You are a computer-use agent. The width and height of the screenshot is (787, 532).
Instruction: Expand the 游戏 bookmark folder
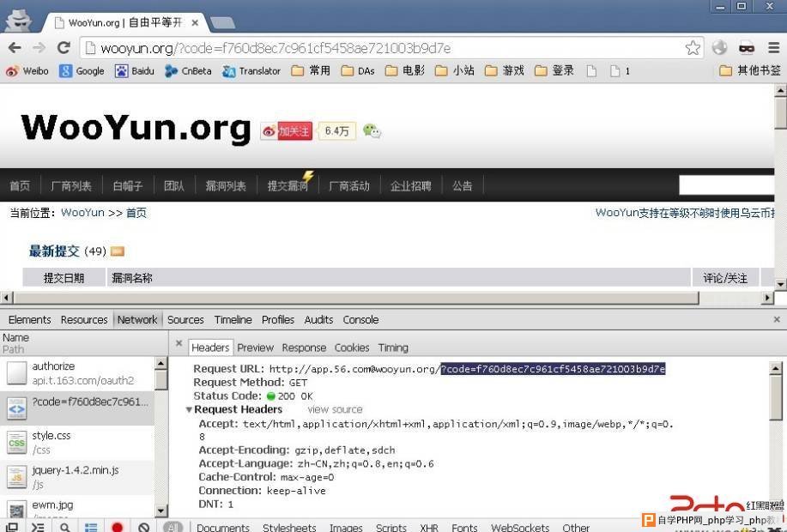pyautogui.click(x=504, y=70)
